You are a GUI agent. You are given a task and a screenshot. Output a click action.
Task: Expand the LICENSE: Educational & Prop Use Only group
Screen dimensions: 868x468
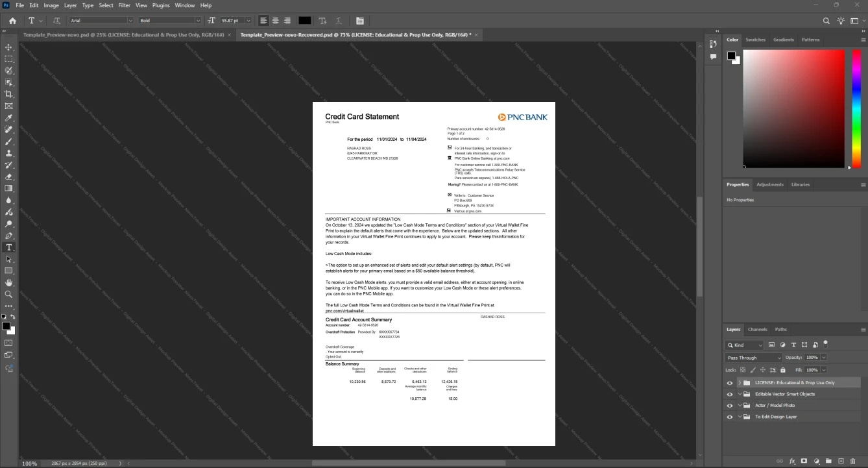tap(739, 383)
